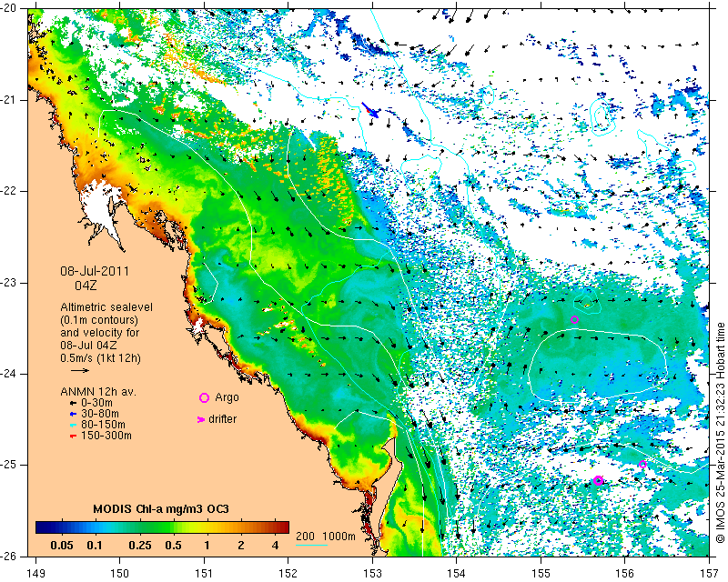Click the '1000m' isobath label
This screenshot has width=728, height=582.
(x=339, y=537)
